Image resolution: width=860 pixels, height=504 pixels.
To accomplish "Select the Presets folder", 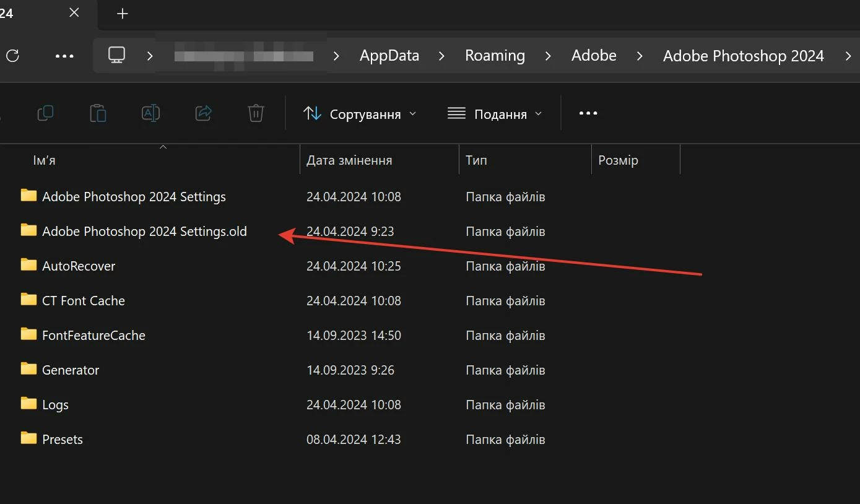I will (x=63, y=440).
